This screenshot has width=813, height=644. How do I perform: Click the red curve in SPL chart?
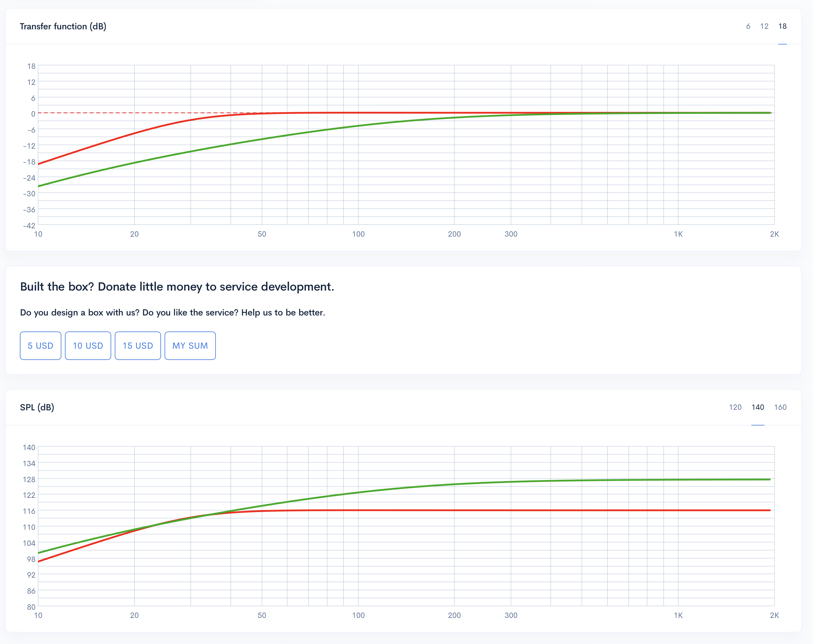(455, 511)
